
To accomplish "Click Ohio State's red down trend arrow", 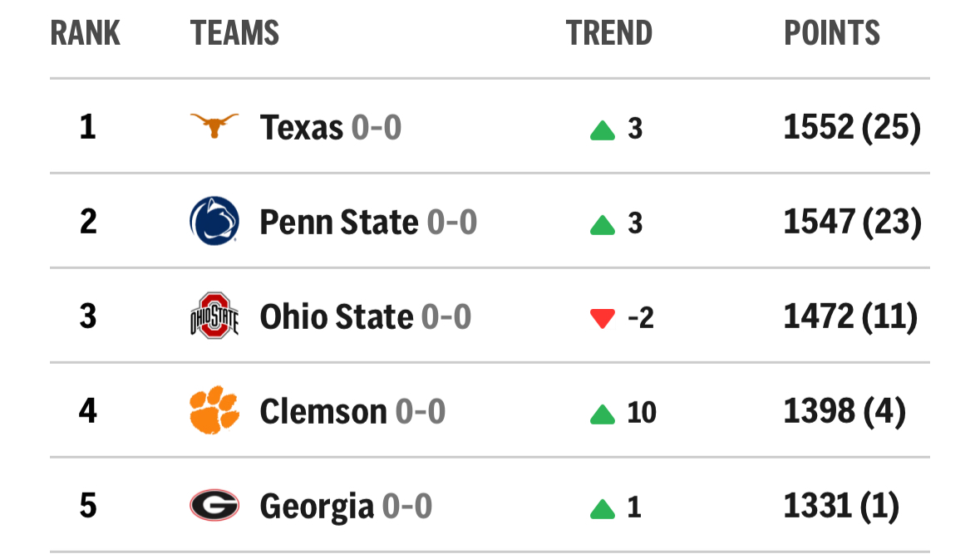I will point(603,317).
